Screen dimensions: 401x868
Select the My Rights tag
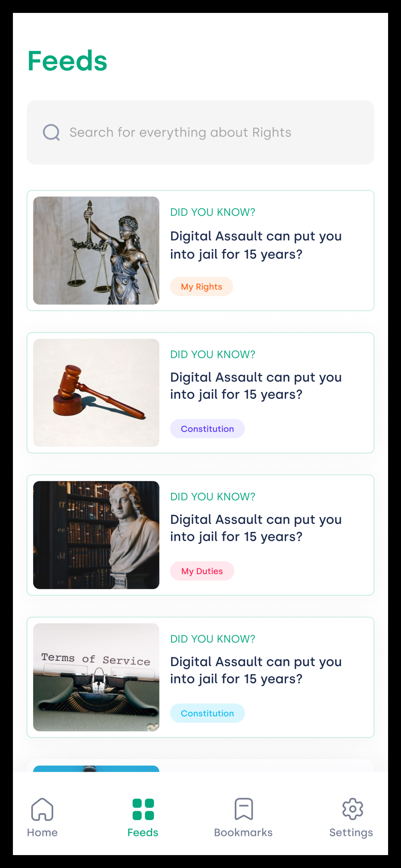coord(201,286)
